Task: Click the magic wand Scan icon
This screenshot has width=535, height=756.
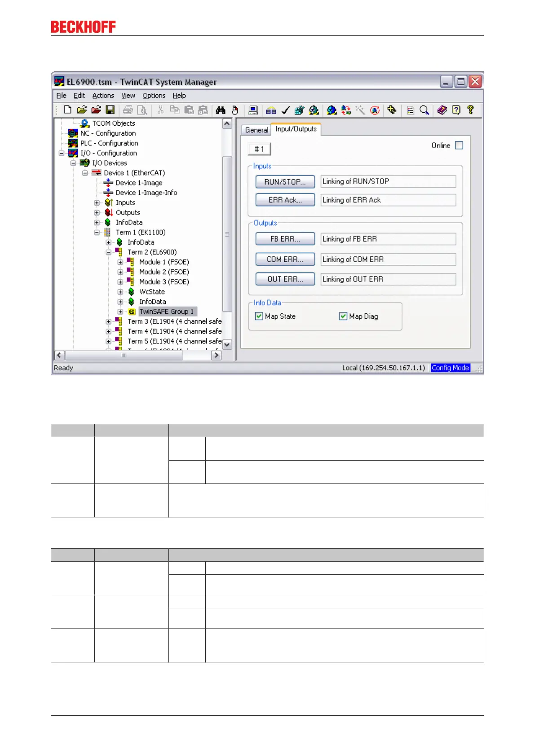Action: 360,110
